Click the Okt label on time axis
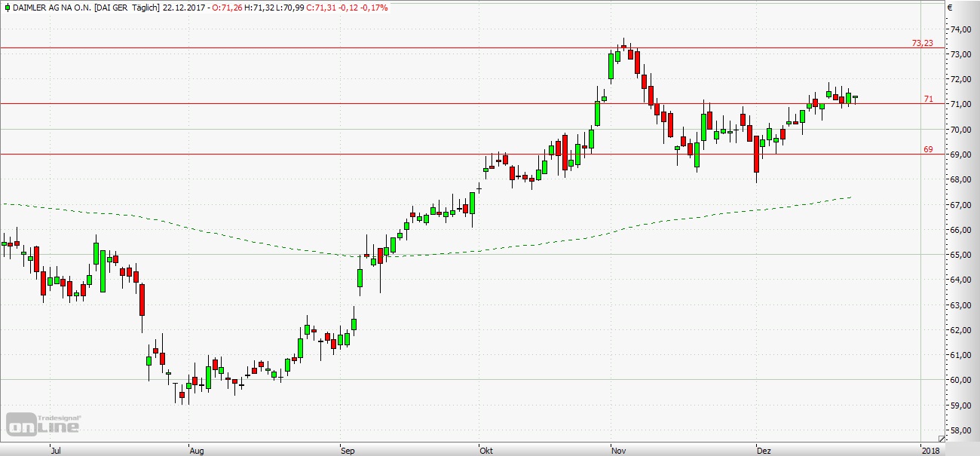The image size is (980, 456). coord(486,451)
